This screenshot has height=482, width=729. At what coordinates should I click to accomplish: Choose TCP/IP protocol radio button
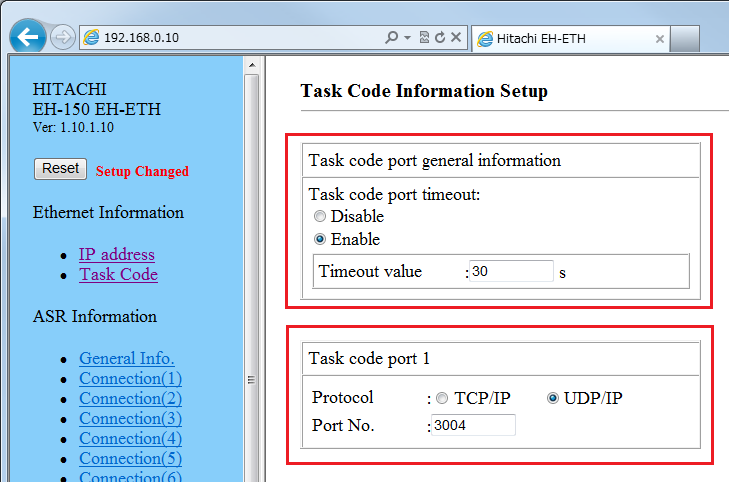coord(442,398)
